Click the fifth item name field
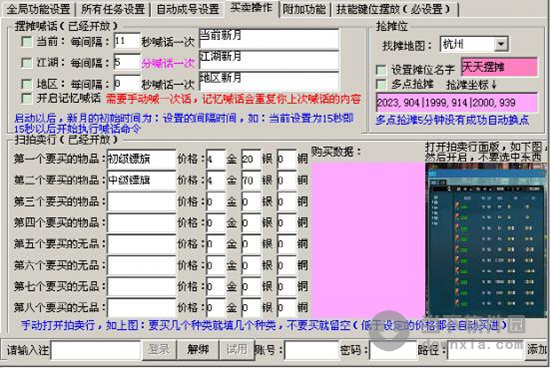This screenshot has width=550, height=368. [141, 244]
